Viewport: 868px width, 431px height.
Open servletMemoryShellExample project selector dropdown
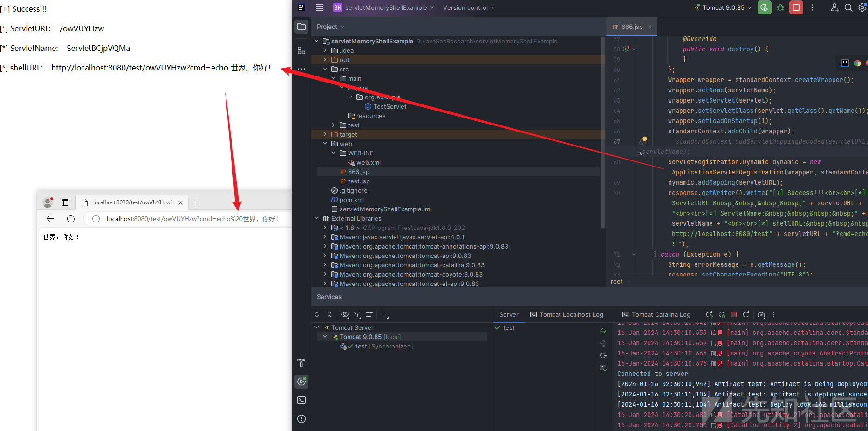(x=383, y=7)
